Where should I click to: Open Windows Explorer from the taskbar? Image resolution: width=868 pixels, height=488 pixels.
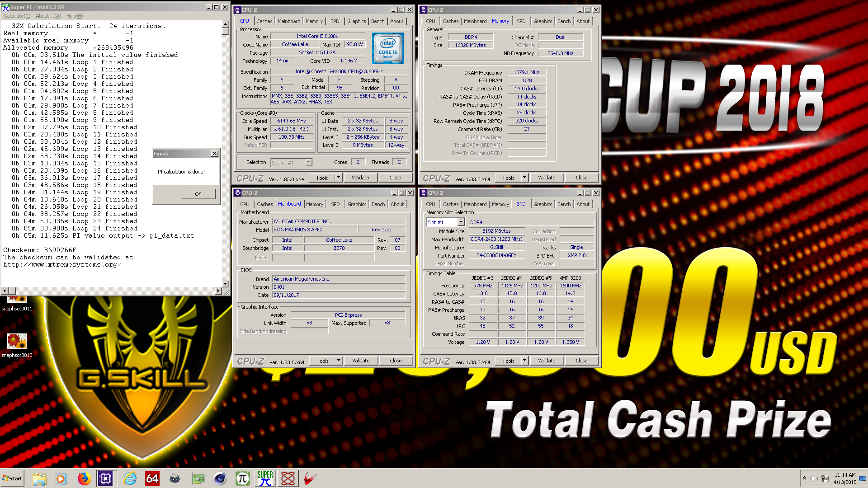pos(39,479)
